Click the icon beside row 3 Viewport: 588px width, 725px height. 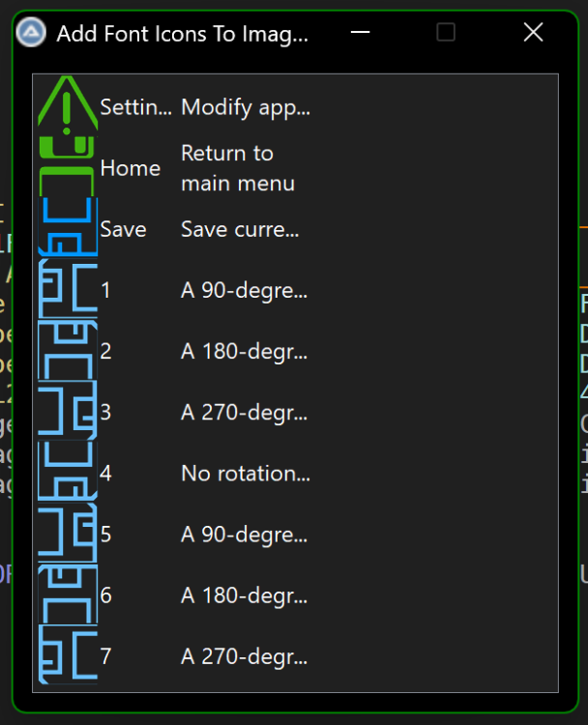(x=68, y=412)
